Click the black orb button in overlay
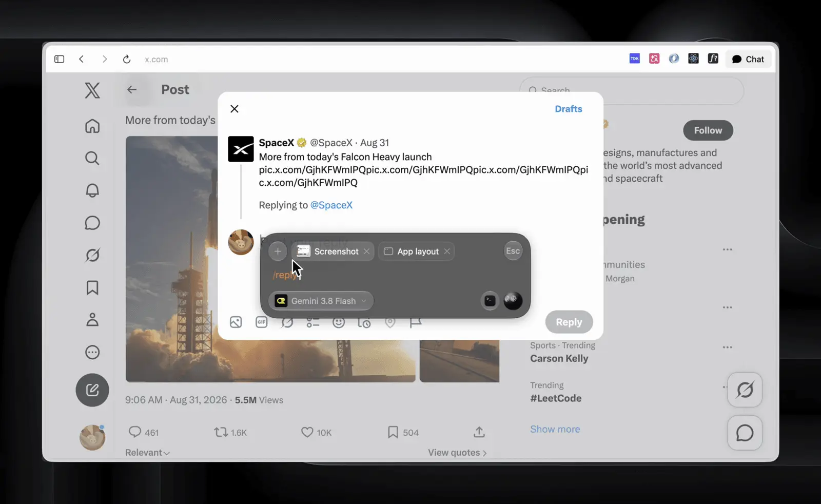 pyautogui.click(x=513, y=301)
